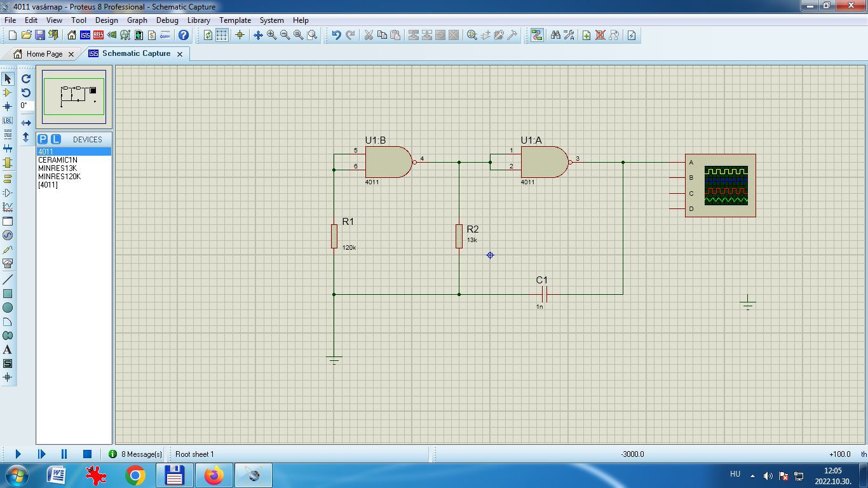Flip vertically with the Y-mirror icon
868x488 pixels.
(x=26, y=137)
